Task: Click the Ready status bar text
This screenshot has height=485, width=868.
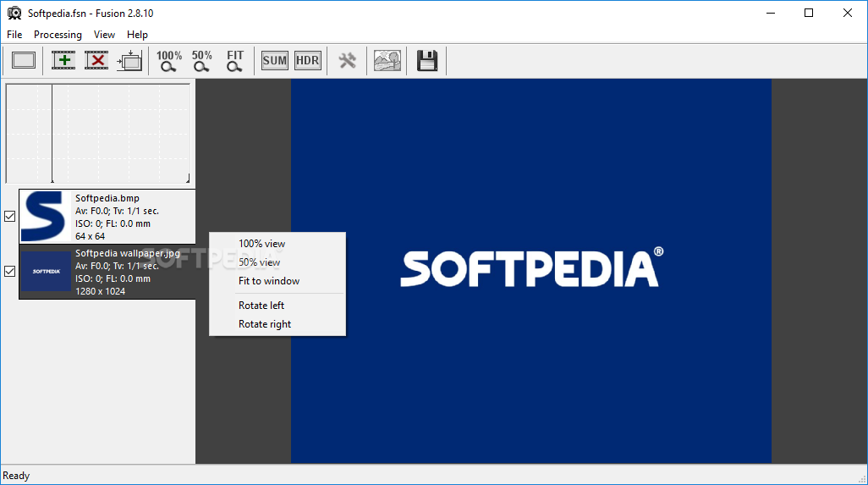Action: coord(16,476)
